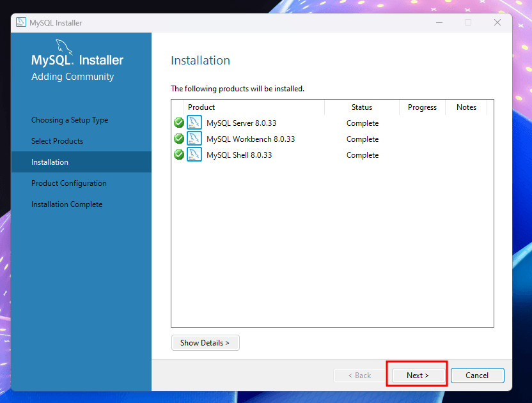
Task: Click the MySQL Workbench 8.0.33 product icon
Action: (194, 139)
